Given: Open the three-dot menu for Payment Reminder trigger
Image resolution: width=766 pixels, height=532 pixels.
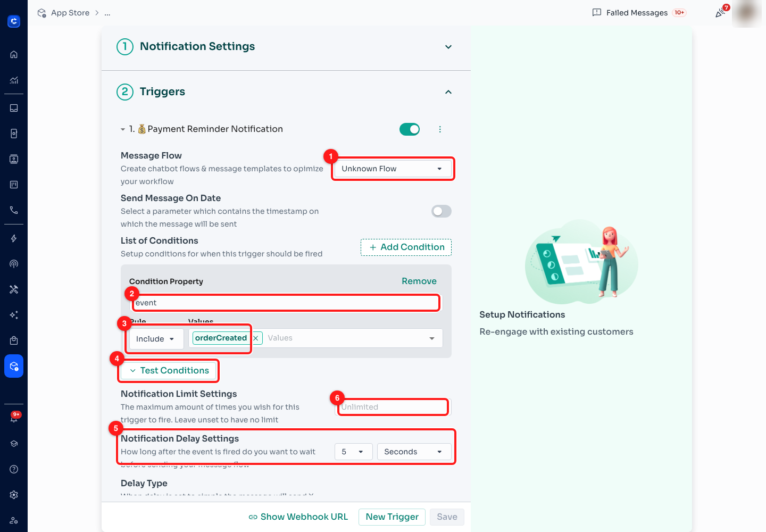Looking at the screenshot, I should pyautogui.click(x=440, y=129).
